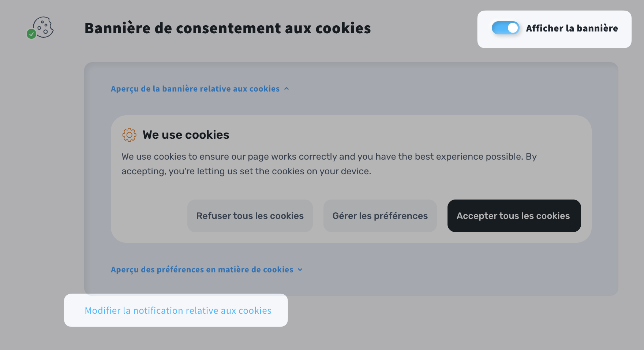Expand "Aperçu des préférences en matière de cookies"
The width and height of the screenshot is (644, 350).
202,270
